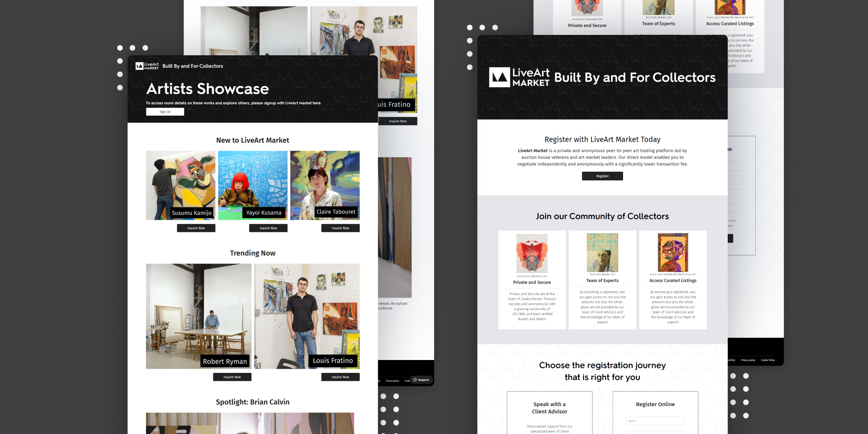Image resolution: width=868 pixels, height=434 pixels.
Task: Click the 'Team of Experts' heading in the front page card
Action: click(602, 281)
